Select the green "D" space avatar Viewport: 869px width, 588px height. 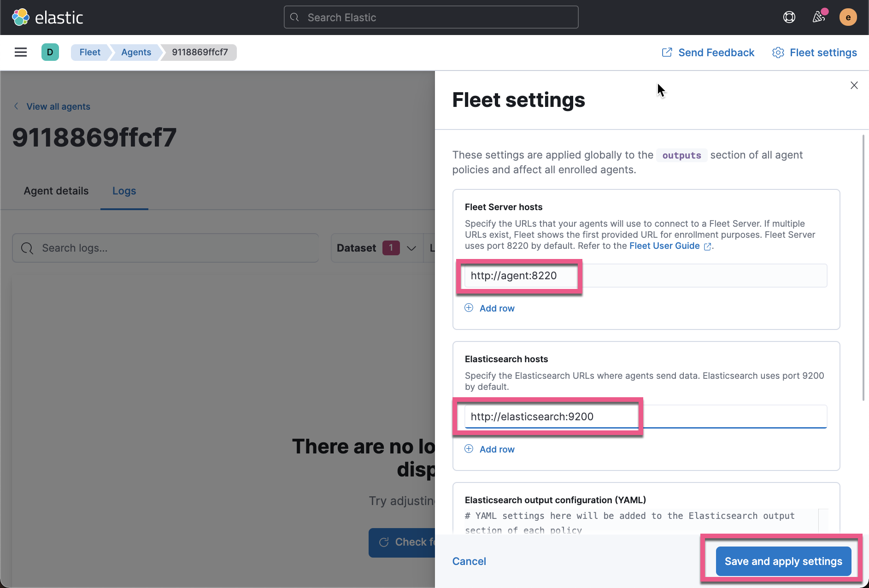tap(50, 52)
